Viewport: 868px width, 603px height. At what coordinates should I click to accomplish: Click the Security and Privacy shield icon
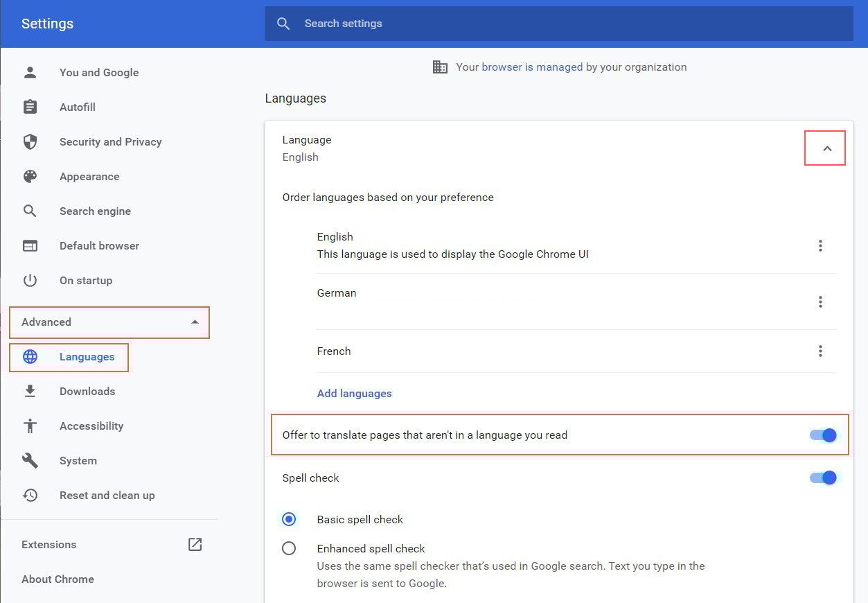click(30, 141)
